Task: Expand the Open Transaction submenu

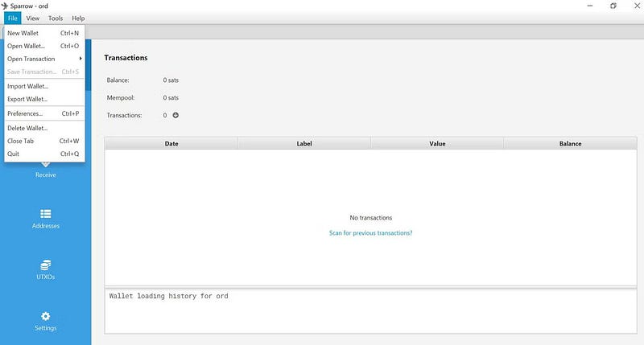Action: 44,59
